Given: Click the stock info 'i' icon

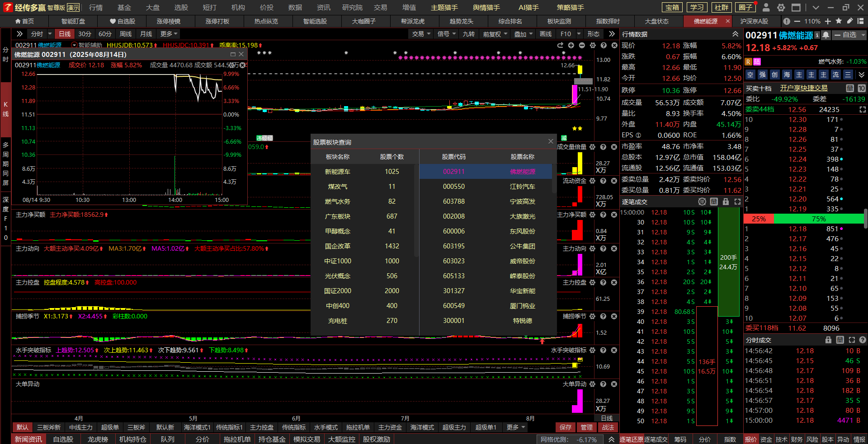Looking at the screenshot, I should click(817, 35).
